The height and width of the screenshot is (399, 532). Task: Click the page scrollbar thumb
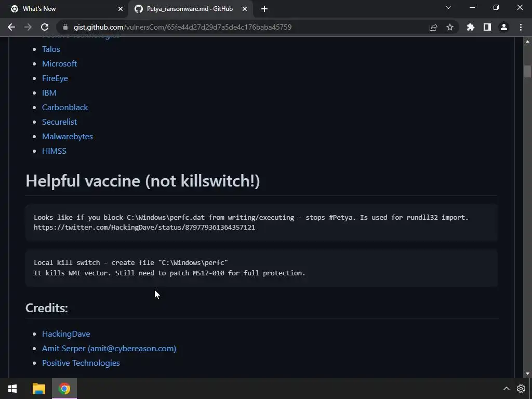coord(527,71)
